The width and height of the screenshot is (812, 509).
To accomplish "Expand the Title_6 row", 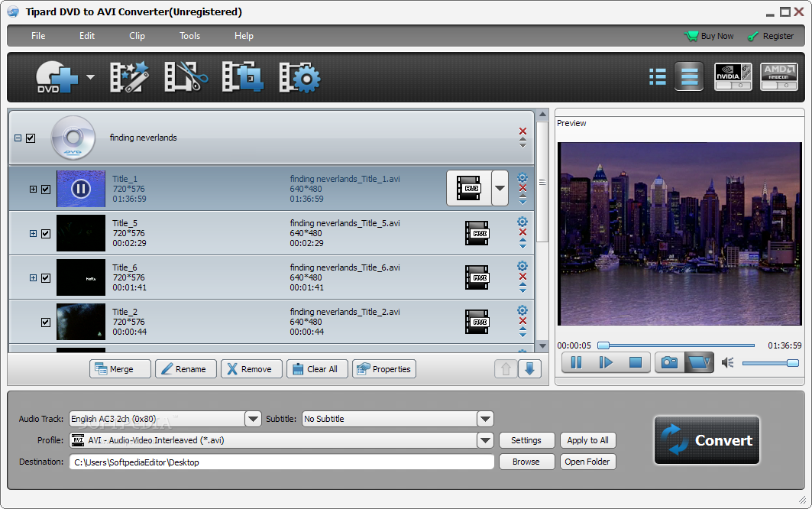I will point(33,278).
